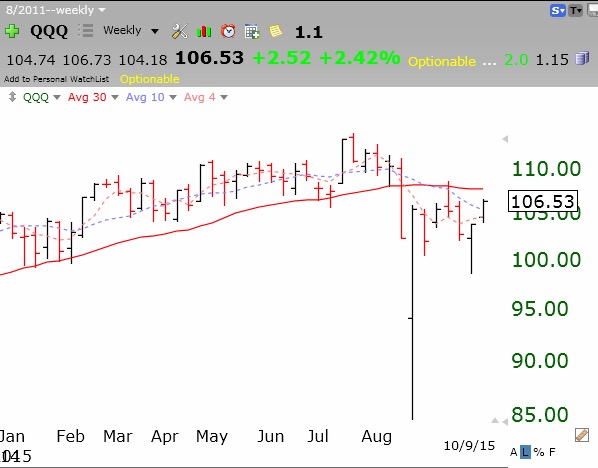
Task: Toggle arithmetic scale A option
Action: coord(513,452)
